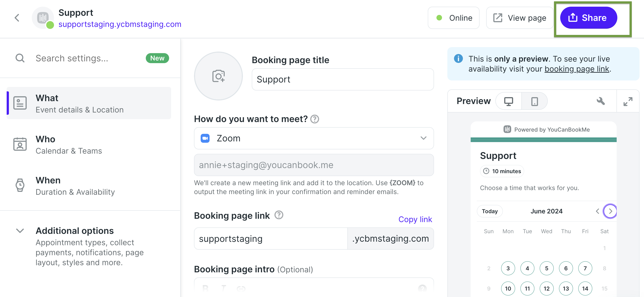Go to previous month in calendar

click(x=598, y=211)
